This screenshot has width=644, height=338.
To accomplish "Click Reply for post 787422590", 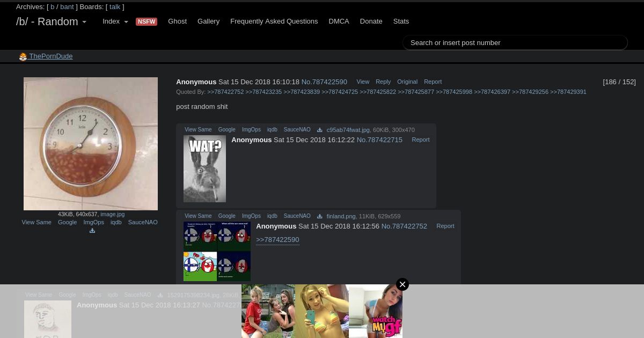I will click(x=383, y=82).
